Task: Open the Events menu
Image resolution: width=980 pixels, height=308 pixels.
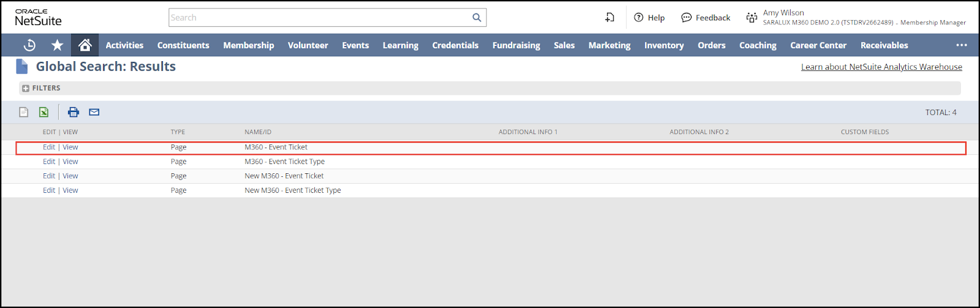Action: (x=355, y=45)
